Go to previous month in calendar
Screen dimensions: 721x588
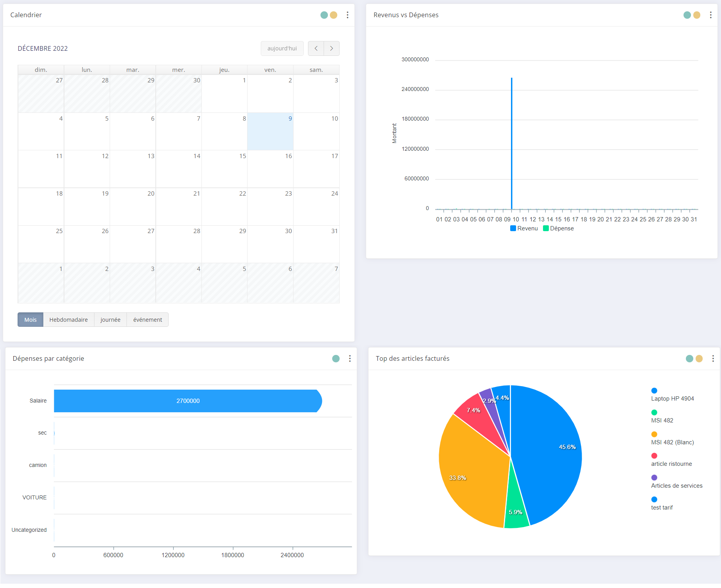(x=316, y=48)
